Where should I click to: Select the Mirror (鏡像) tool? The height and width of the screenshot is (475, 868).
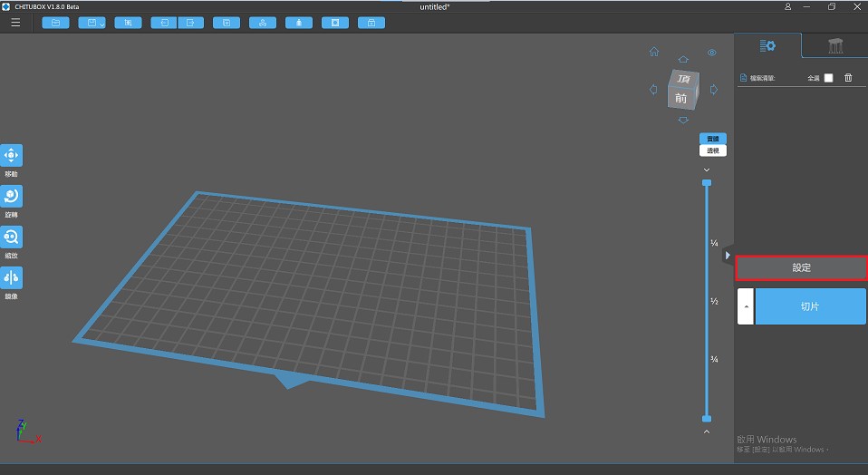(12, 278)
